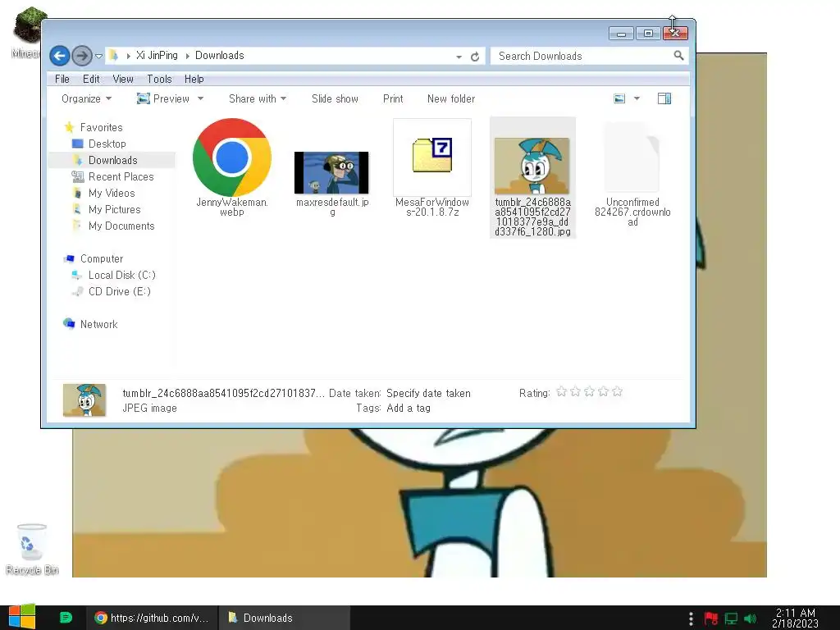
Task: Click the folder icon in the address bar
Action: (113, 55)
